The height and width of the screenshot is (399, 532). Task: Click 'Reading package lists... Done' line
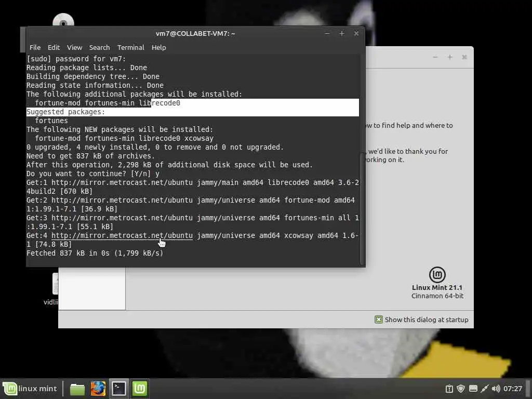(87, 68)
